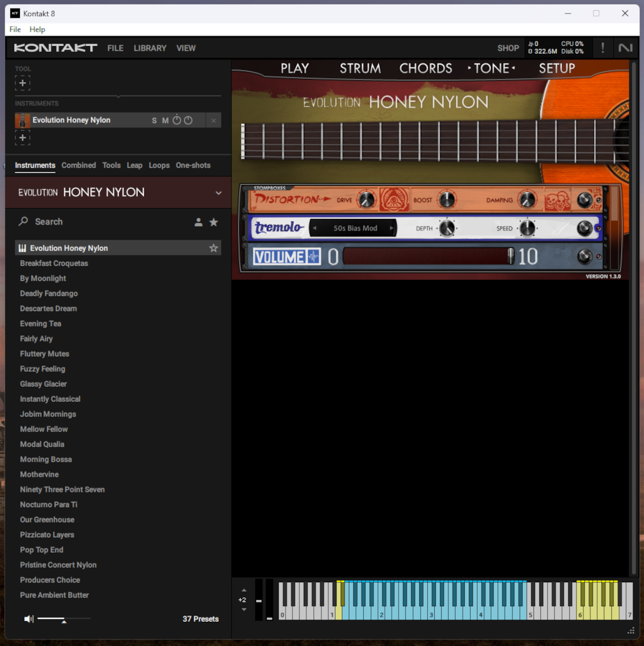The width and height of the screenshot is (644, 646).
Task: Toggle the Distortion stompbox footswitch
Action: [584, 200]
